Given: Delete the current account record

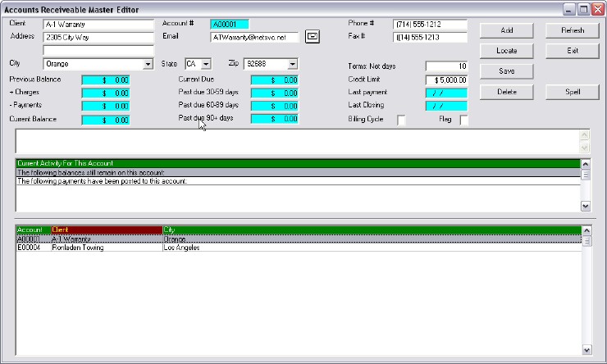Looking at the screenshot, I should pyautogui.click(x=506, y=92).
